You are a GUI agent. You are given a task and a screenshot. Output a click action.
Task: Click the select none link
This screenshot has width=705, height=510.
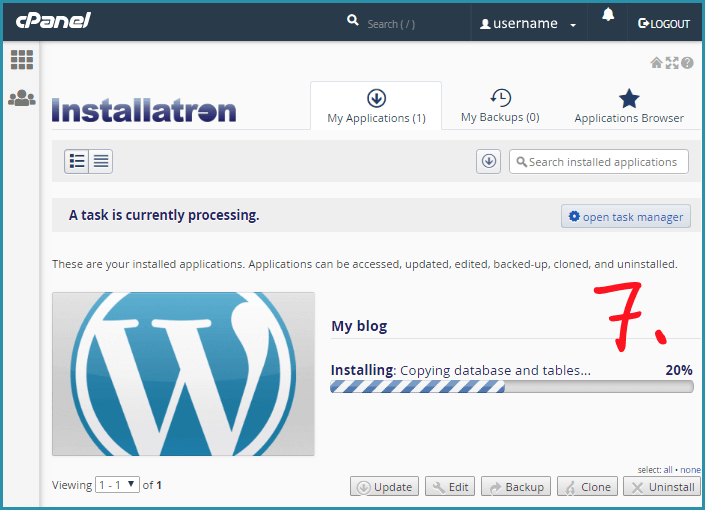(690, 470)
